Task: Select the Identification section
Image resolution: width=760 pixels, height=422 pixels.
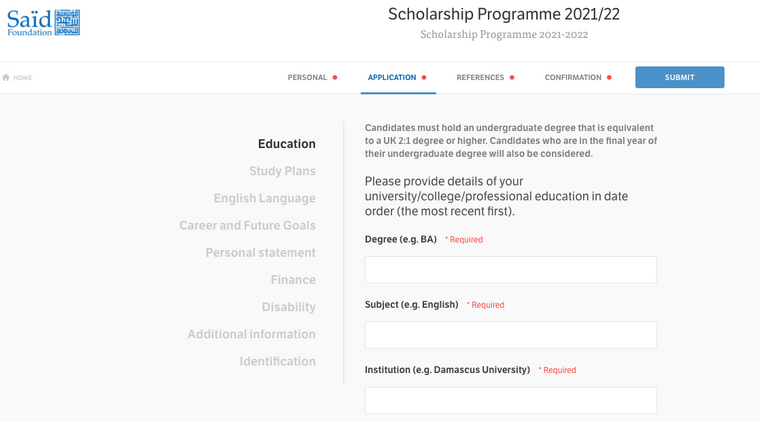Action: [277, 361]
